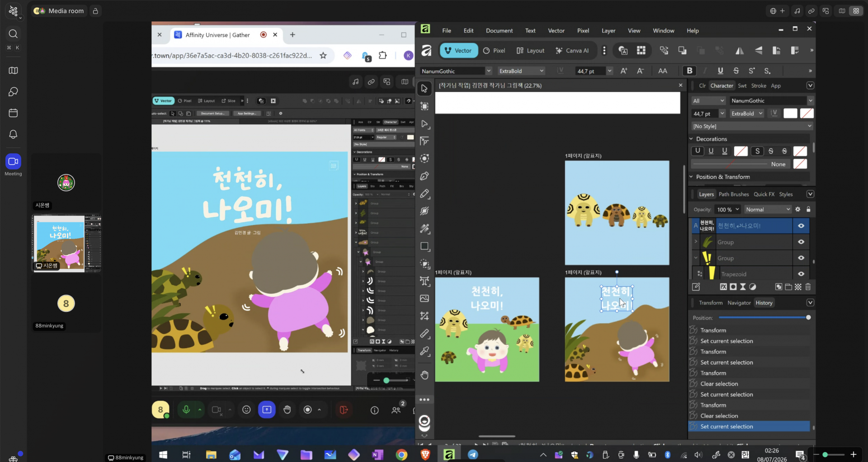Switch to the Navigator tab
This screenshot has height=462, width=868.
(739, 303)
